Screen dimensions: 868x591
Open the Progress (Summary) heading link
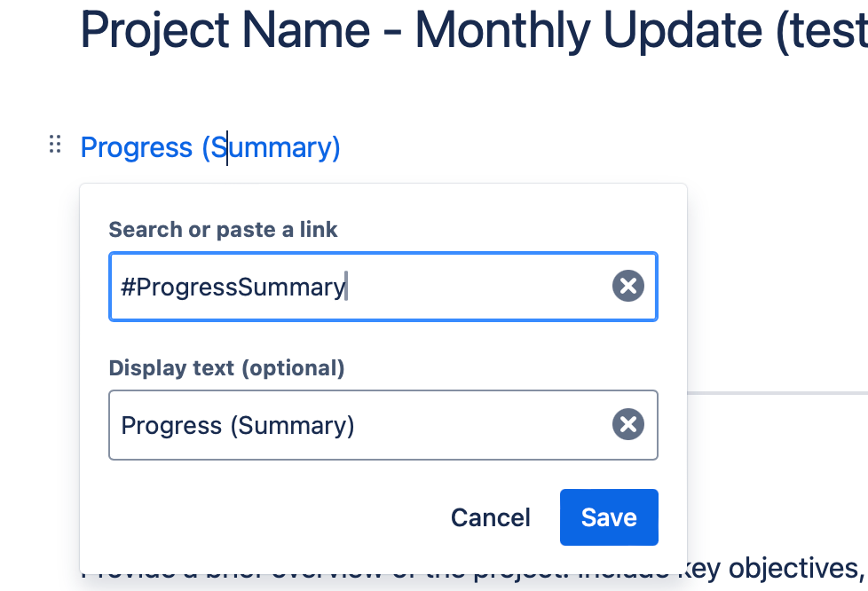tap(210, 147)
